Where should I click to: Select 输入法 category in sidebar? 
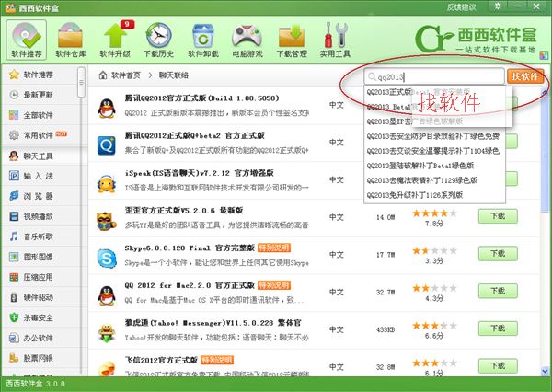tap(38, 176)
